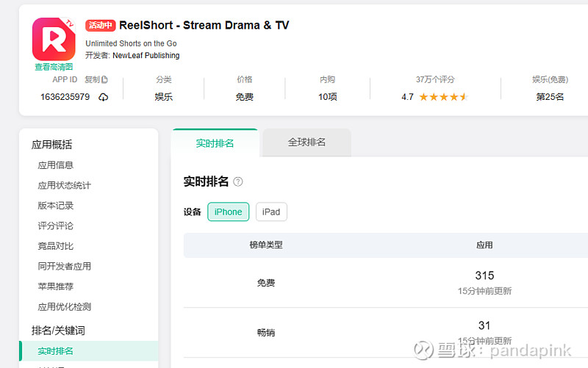Open 应用状态统计 in sidebar
This screenshot has width=588, height=368.
coord(64,186)
